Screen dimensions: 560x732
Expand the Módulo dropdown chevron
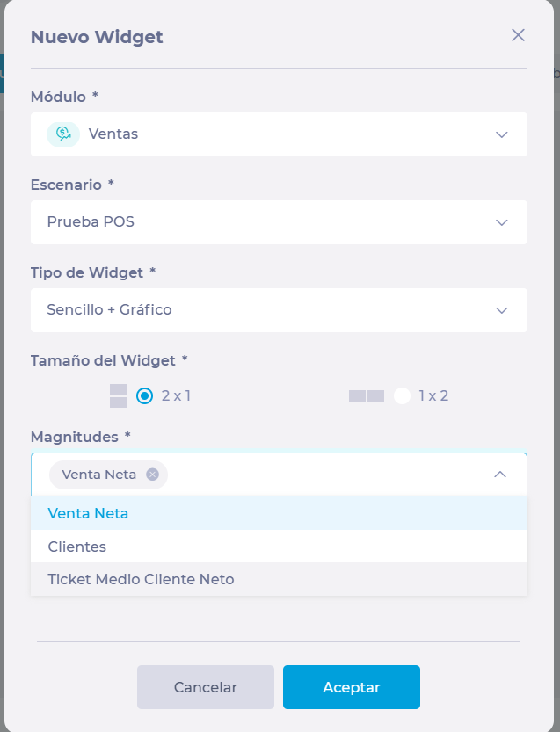pyautogui.click(x=502, y=134)
